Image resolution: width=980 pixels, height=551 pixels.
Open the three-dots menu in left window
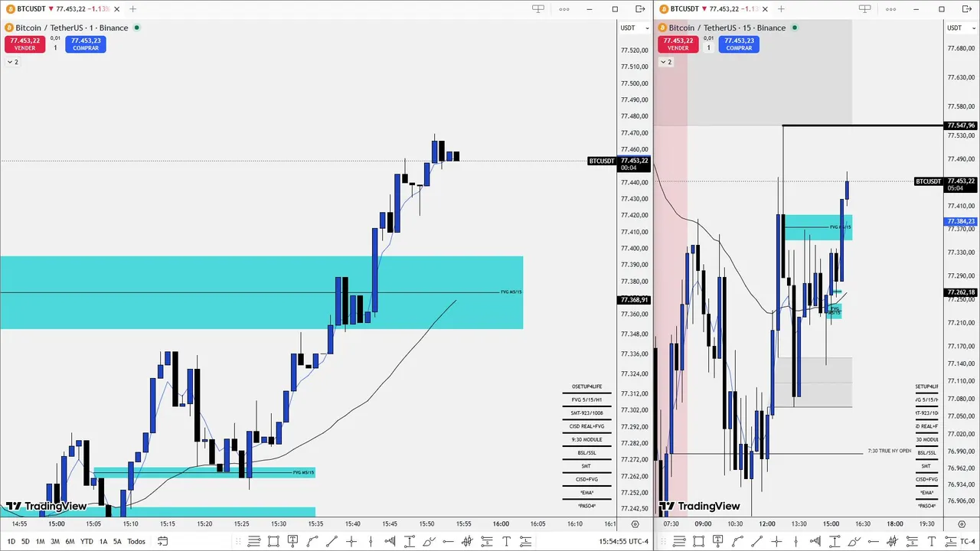(564, 9)
